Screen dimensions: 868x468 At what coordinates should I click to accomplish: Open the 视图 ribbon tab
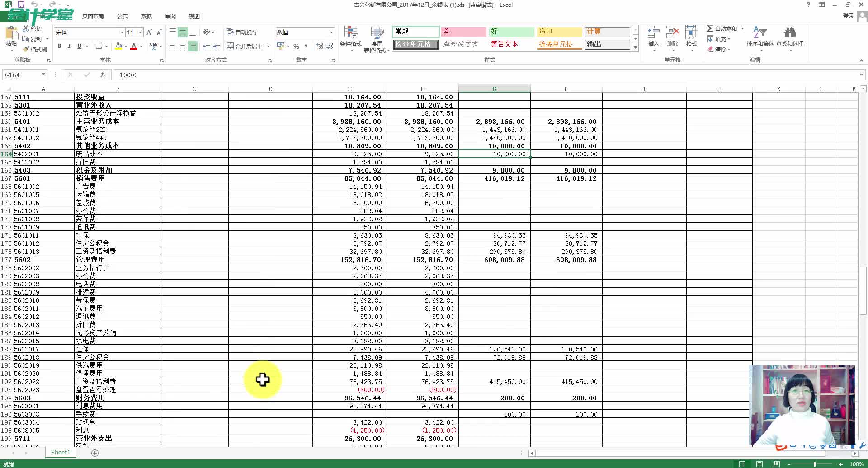pos(194,16)
